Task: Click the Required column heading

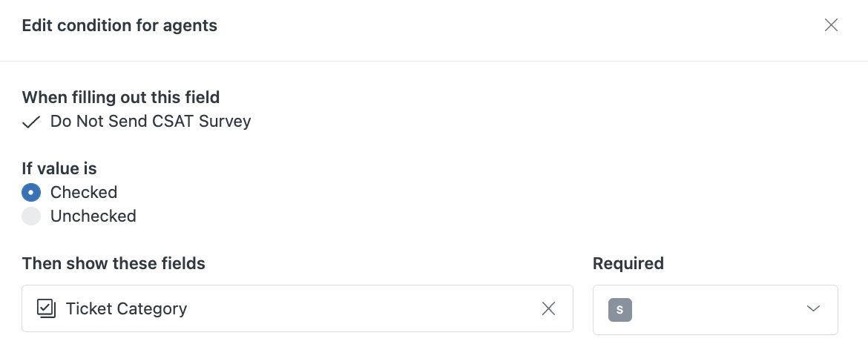Action: tap(628, 263)
